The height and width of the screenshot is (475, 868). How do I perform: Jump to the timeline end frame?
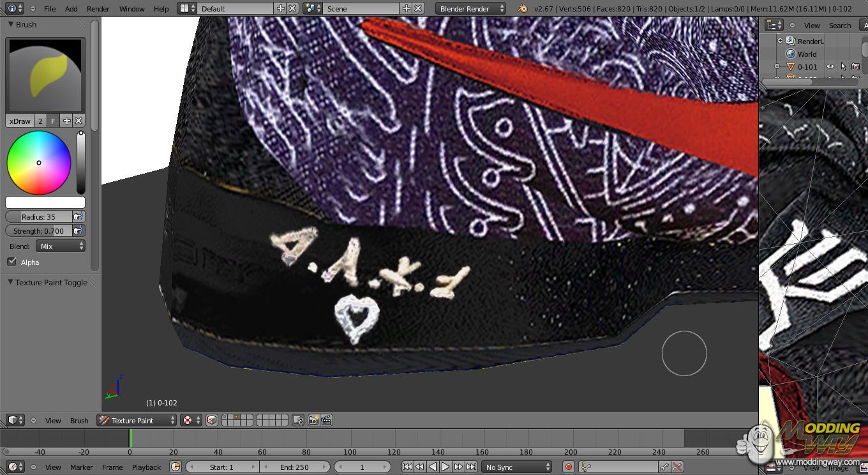(x=471, y=467)
